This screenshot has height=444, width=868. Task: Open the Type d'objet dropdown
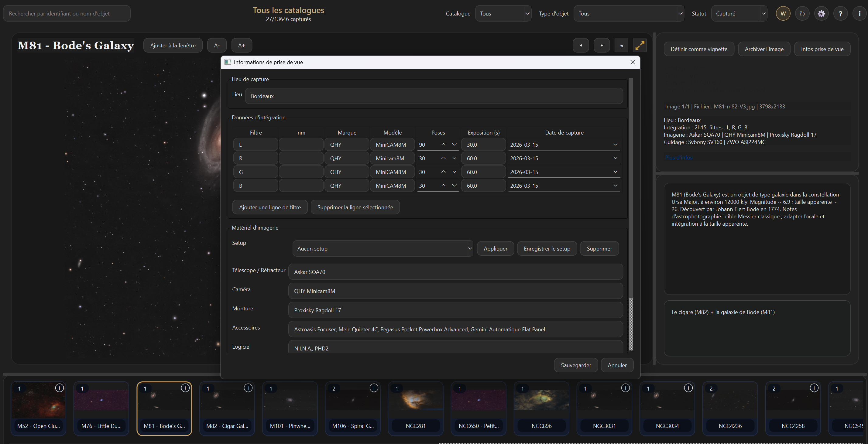click(x=628, y=13)
